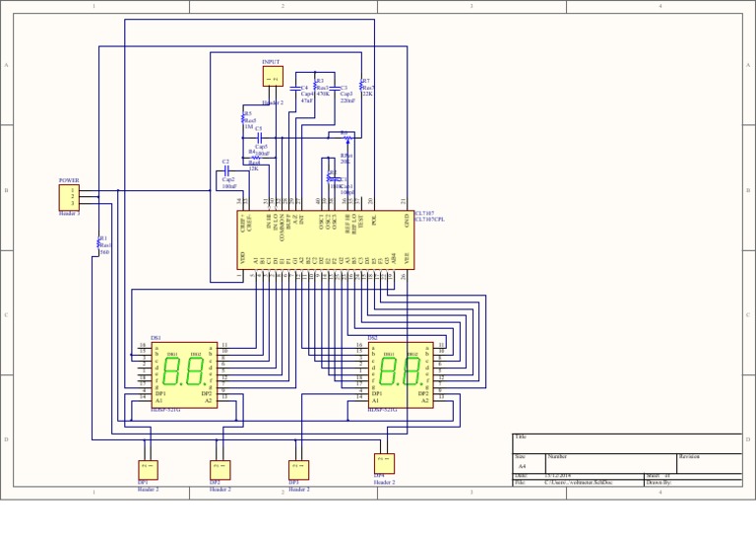Select the Number field in title block
756x536 pixels.
[x=611, y=463]
